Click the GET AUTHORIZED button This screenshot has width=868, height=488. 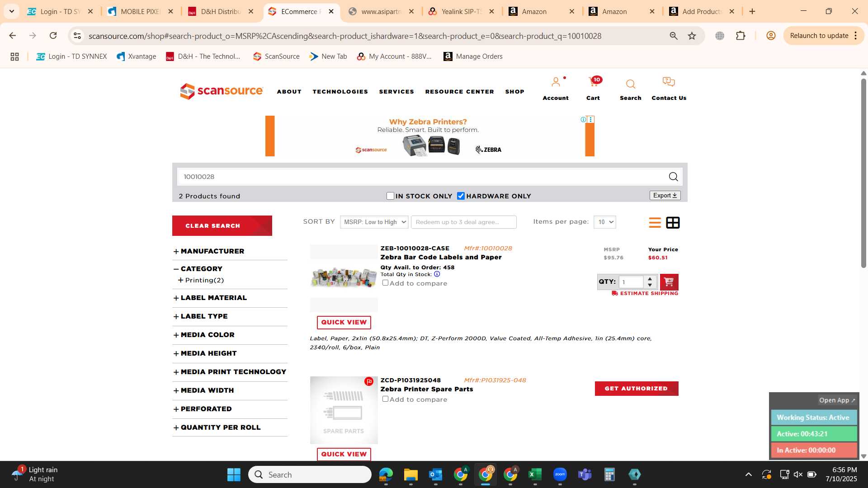[636, 389]
